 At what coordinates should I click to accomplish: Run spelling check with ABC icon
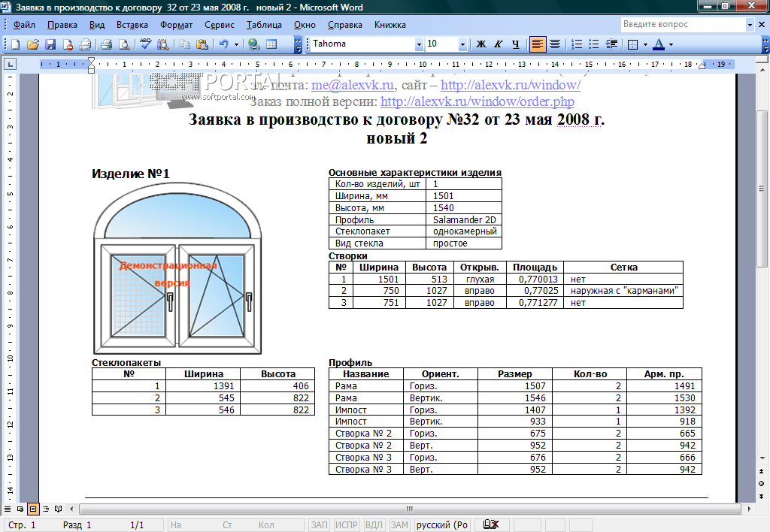point(145,44)
